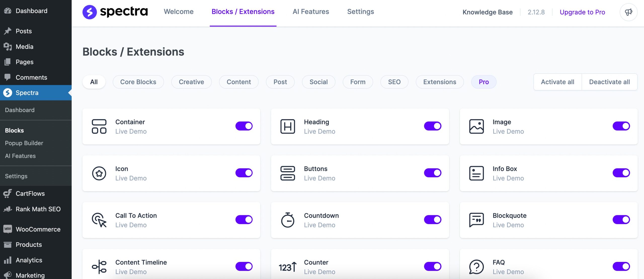Disable the Blockquote block toggle
Viewport: 644px width, 279px height.
click(621, 219)
